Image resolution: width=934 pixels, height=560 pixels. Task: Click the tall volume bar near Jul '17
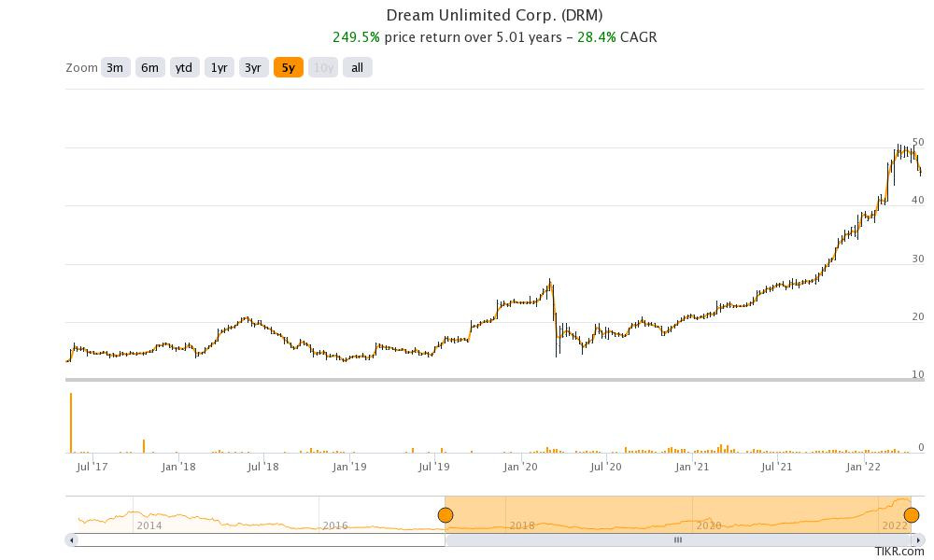(71, 423)
